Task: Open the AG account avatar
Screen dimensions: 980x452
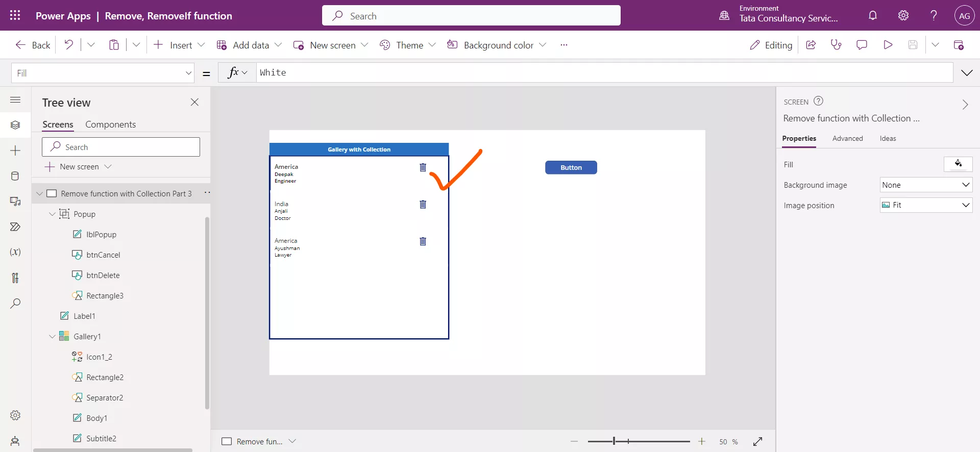Action: (x=964, y=15)
